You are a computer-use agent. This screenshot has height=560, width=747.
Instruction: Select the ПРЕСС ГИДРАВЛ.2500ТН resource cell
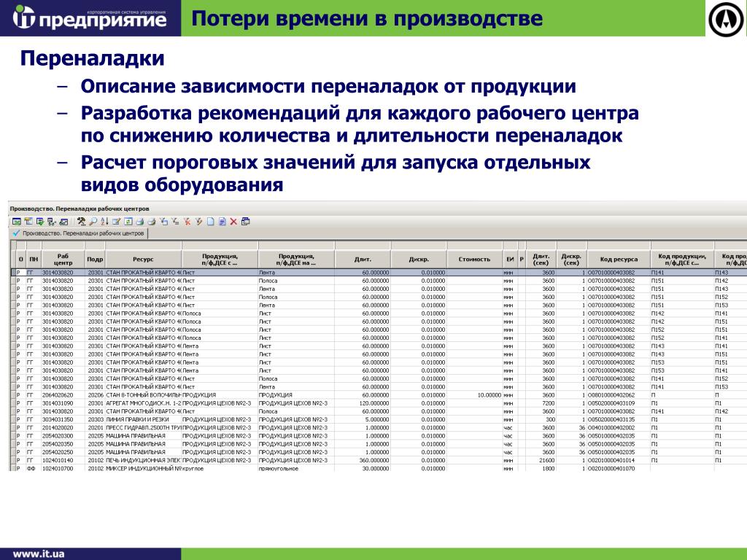pyautogui.click(x=143, y=427)
